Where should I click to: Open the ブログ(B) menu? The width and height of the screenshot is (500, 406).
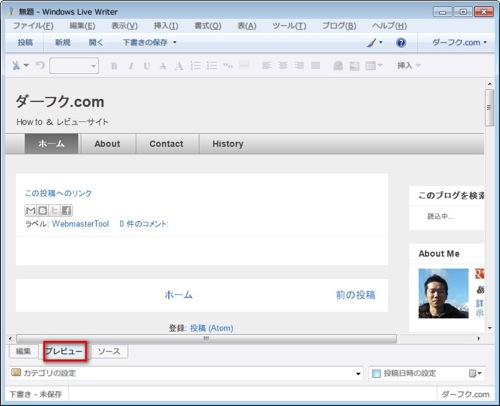pyautogui.click(x=339, y=26)
